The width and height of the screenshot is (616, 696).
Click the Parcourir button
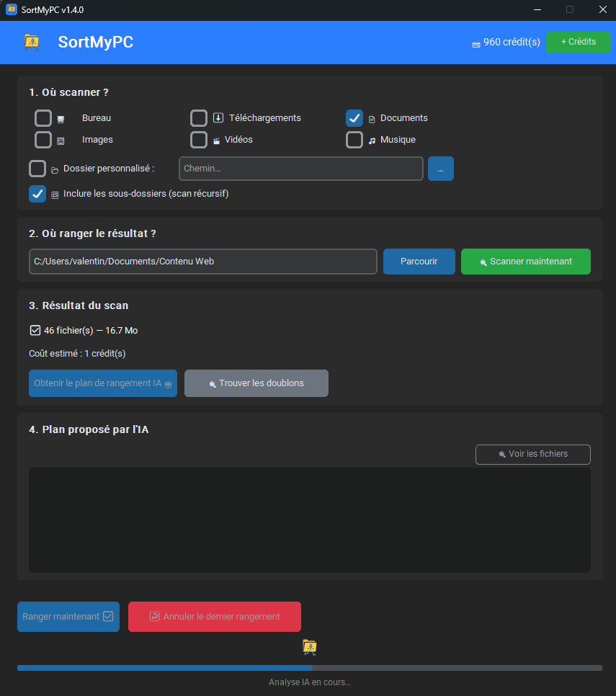tap(419, 262)
